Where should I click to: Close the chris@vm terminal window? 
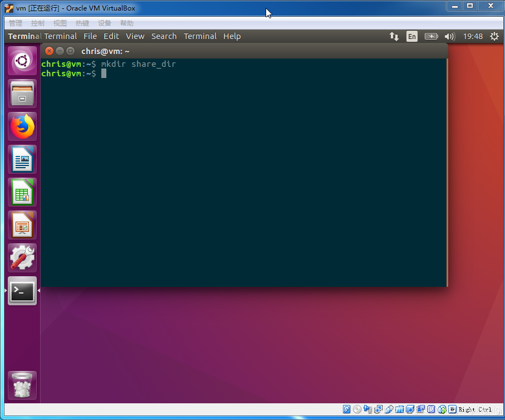50,51
